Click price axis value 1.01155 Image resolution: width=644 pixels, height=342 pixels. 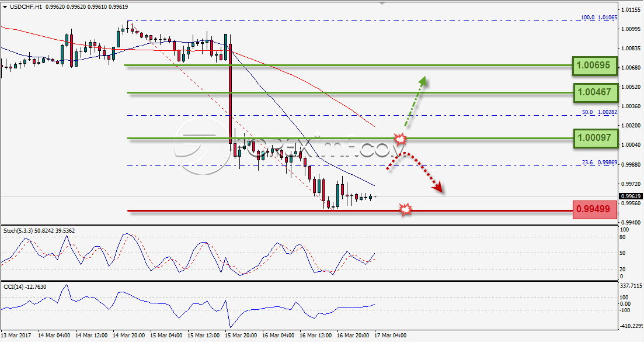(631, 9)
